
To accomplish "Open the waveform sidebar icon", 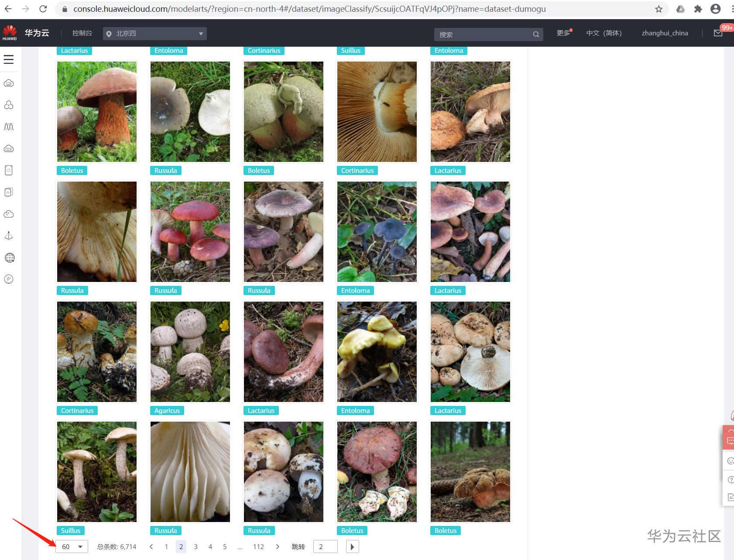I will (9, 127).
